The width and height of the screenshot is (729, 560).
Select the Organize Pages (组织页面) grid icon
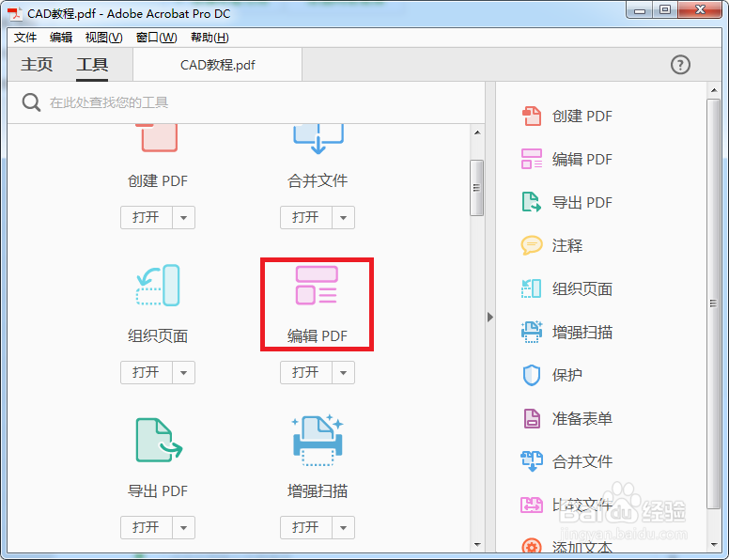click(158, 285)
